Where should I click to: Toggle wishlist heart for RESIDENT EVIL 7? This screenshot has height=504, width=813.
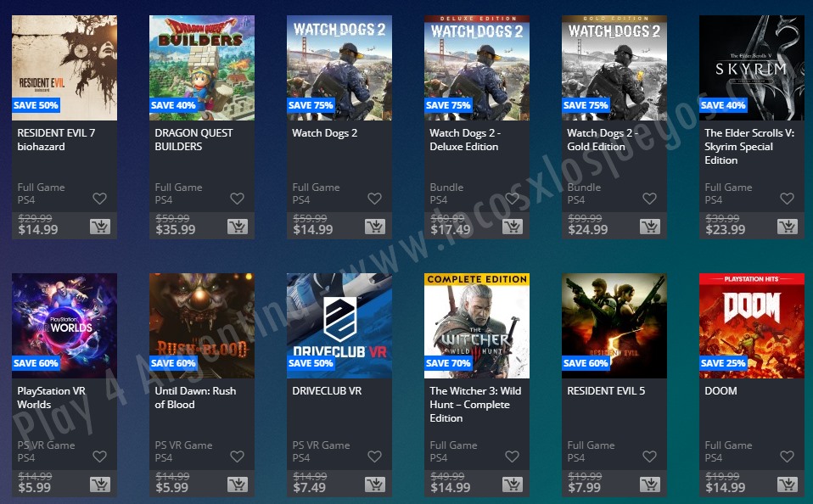[99, 198]
